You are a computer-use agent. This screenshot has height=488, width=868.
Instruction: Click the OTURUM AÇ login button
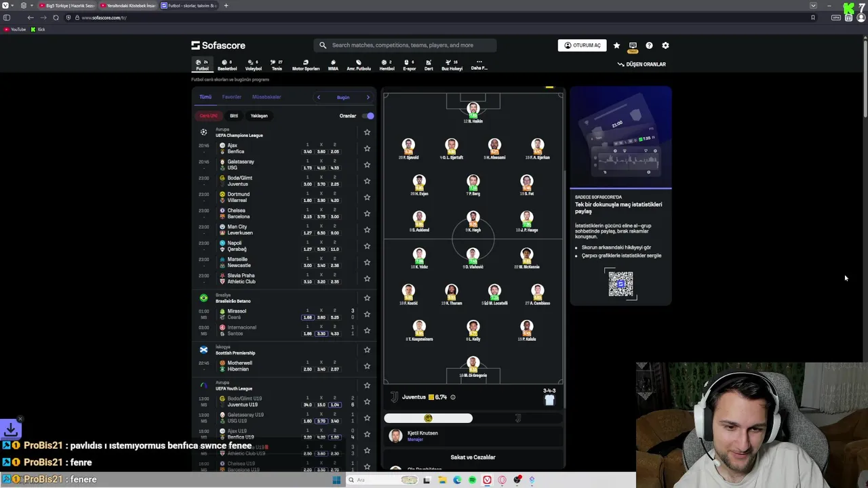tap(582, 45)
